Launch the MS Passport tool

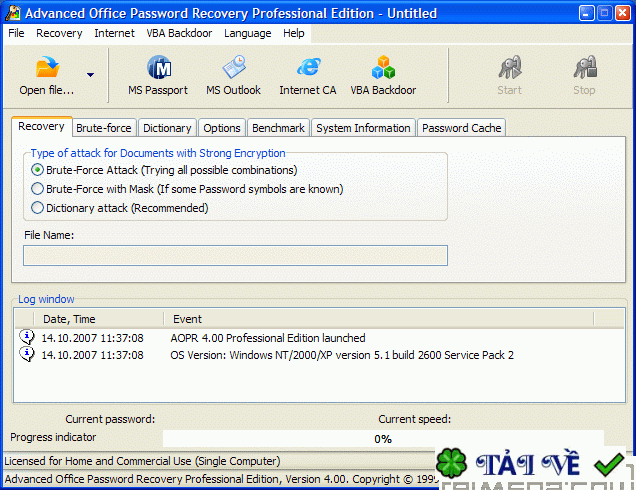click(158, 75)
